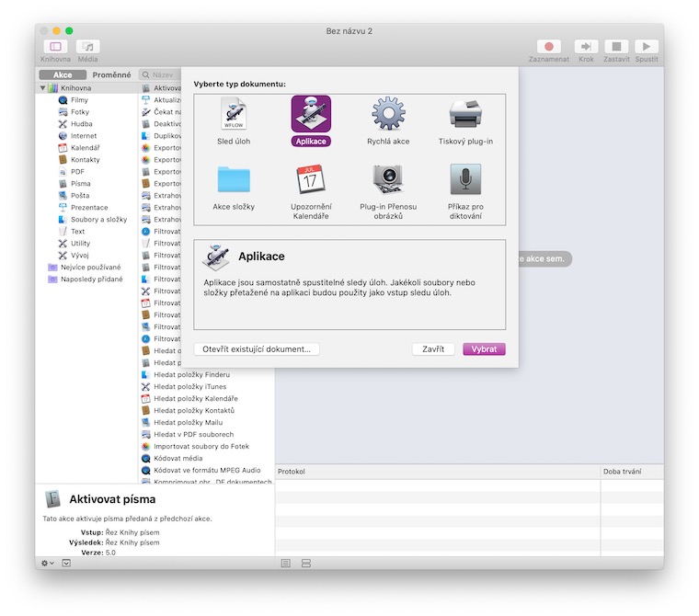The width and height of the screenshot is (699, 616).
Task: Open the Média toolbar button
Action: [87, 46]
